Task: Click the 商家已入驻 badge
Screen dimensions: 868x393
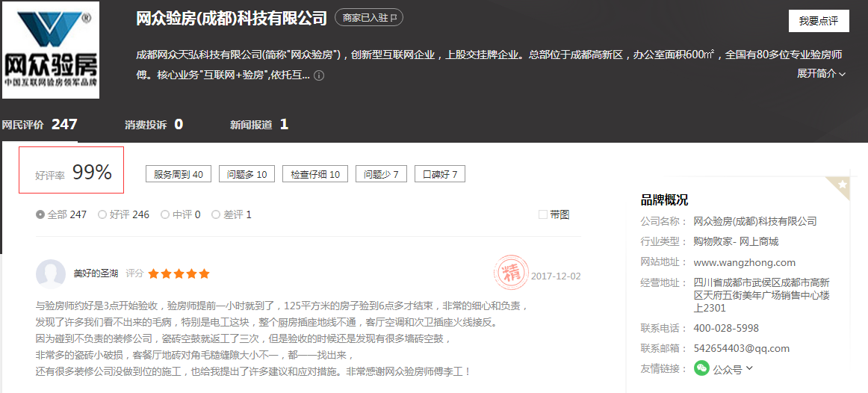Action: pyautogui.click(x=369, y=18)
